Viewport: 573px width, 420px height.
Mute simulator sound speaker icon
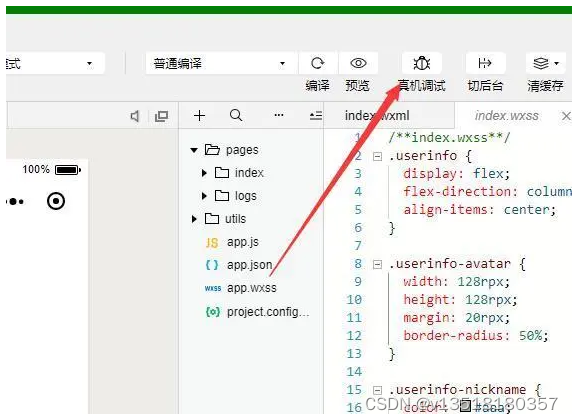click(135, 116)
